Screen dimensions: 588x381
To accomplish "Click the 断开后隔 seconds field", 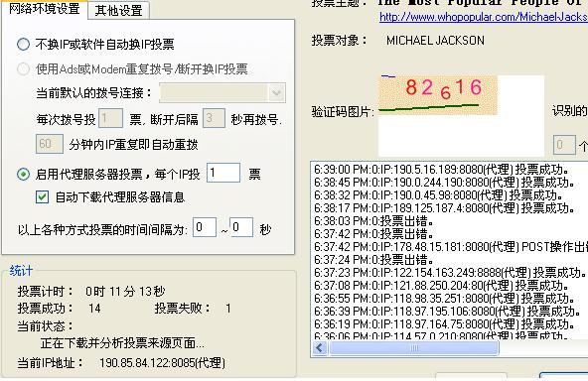I will [214, 118].
